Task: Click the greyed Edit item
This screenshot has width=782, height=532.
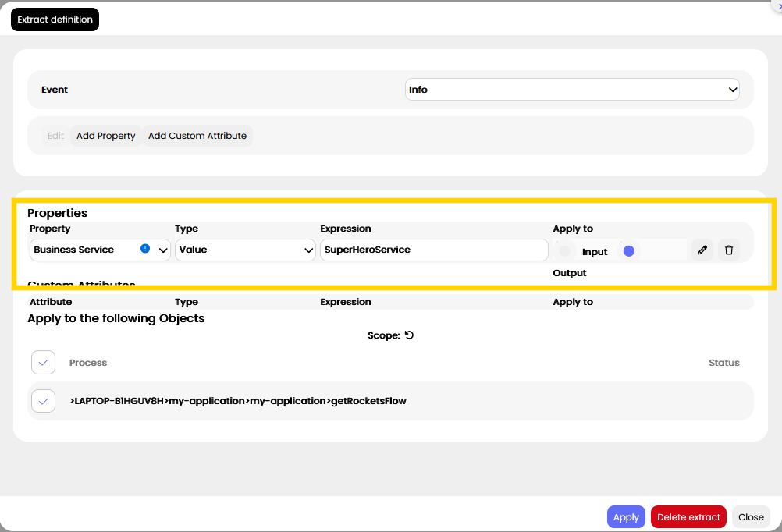Action: [x=55, y=136]
